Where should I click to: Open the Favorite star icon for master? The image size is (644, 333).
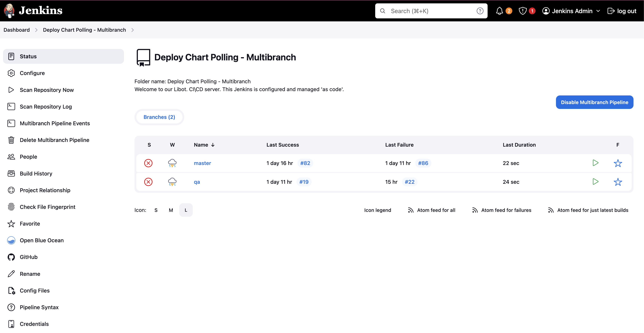(618, 163)
